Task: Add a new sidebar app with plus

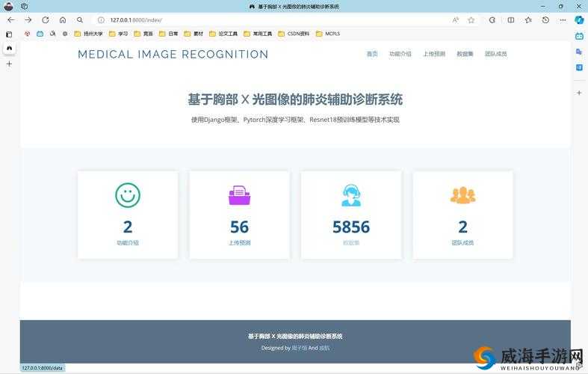Action: click(x=579, y=93)
